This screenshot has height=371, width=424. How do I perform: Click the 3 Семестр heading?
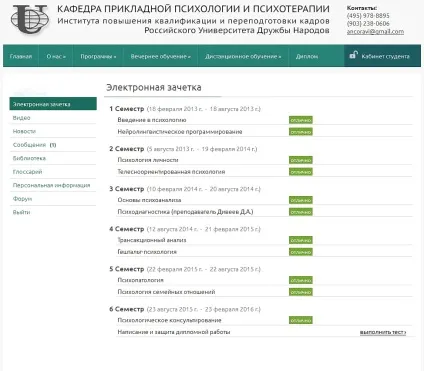coord(127,189)
